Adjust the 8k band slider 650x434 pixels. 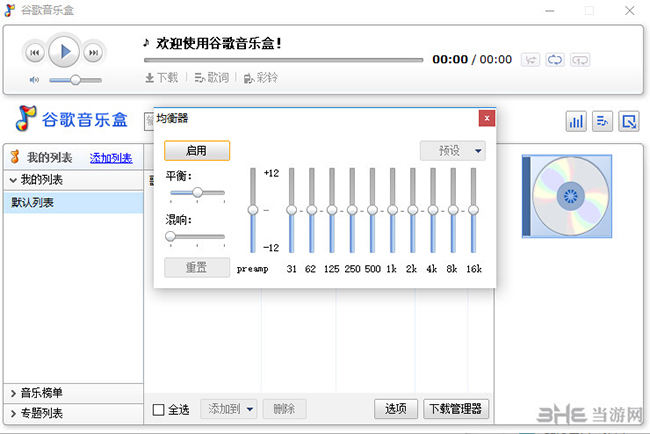(453, 210)
